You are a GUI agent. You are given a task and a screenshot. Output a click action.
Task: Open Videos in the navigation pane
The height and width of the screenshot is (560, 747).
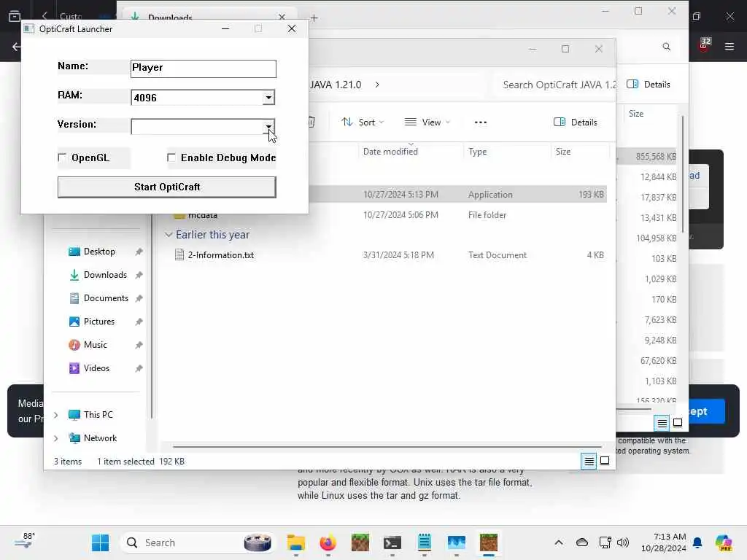point(96,368)
